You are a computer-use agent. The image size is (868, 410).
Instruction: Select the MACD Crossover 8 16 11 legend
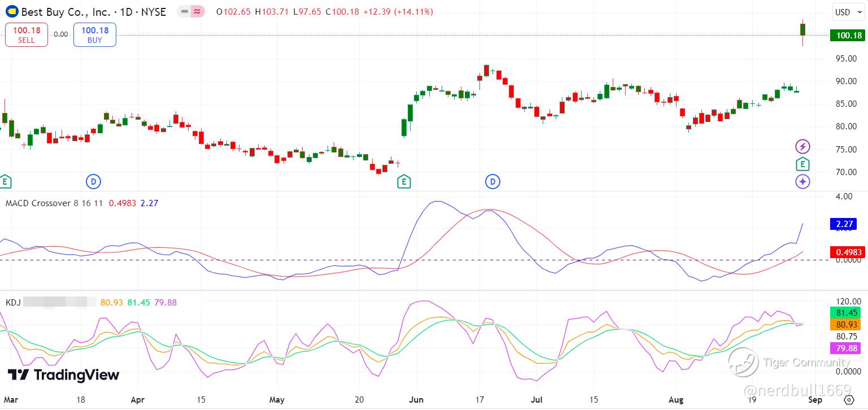(54, 203)
